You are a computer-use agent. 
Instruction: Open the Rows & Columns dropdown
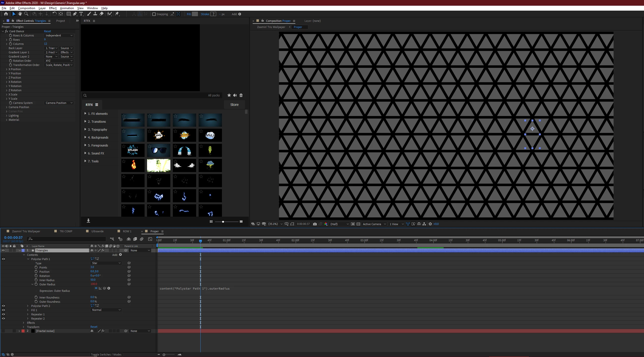pos(59,35)
